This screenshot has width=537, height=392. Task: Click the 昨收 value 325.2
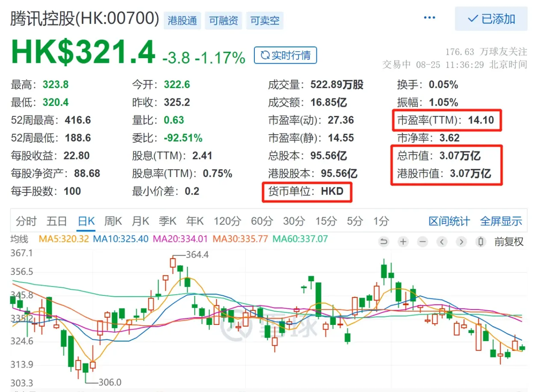[x=177, y=103]
